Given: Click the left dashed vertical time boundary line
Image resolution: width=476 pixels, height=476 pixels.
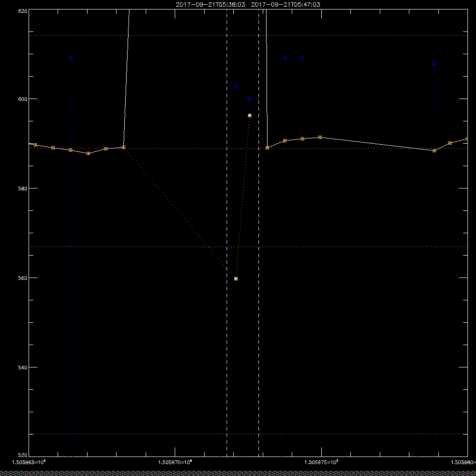Looking at the screenshot, I should coord(227,233).
